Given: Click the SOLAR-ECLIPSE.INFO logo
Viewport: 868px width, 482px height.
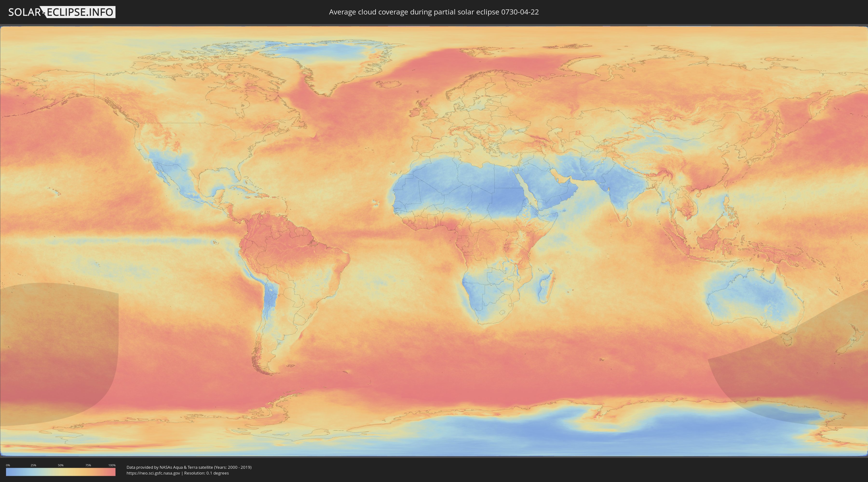Looking at the screenshot, I should pyautogui.click(x=62, y=12).
